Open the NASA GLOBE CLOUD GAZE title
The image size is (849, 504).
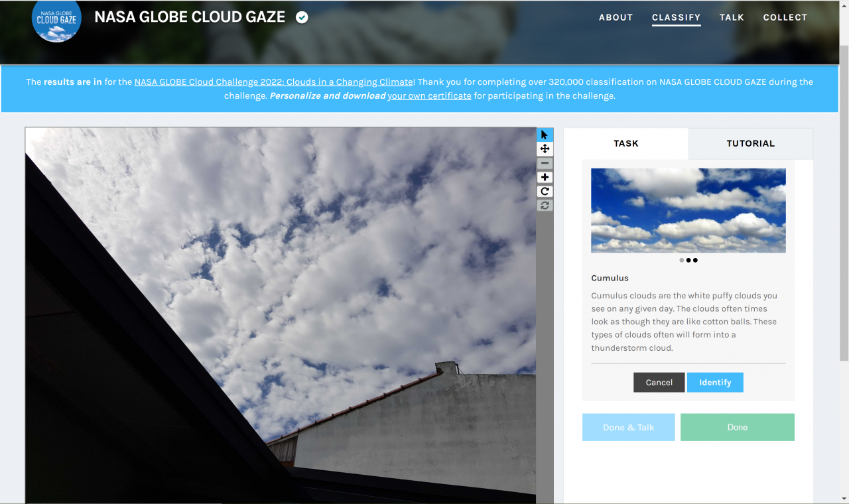tap(190, 17)
